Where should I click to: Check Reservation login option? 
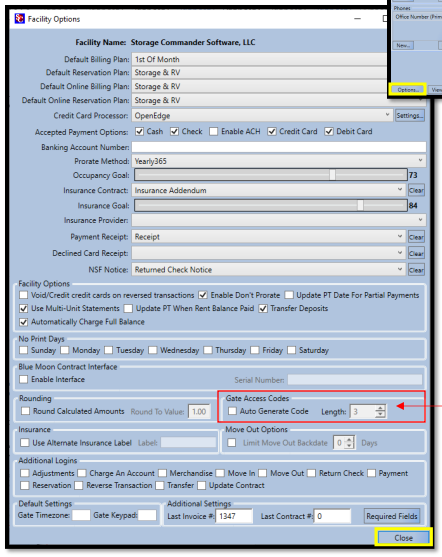coord(25,485)
